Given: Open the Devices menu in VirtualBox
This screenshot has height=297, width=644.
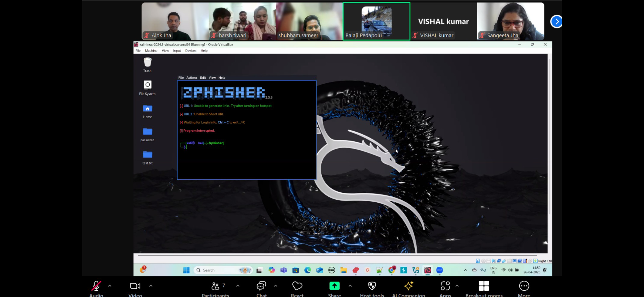Looking at the screenshot, I should click(190, 51).
